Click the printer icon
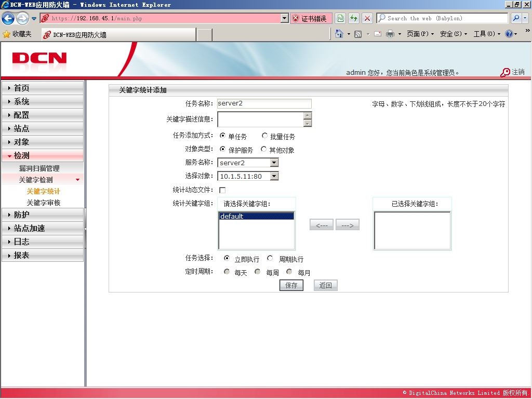Image resolution: width=532 pixels, height=399 pixels. tap(390, 34)
